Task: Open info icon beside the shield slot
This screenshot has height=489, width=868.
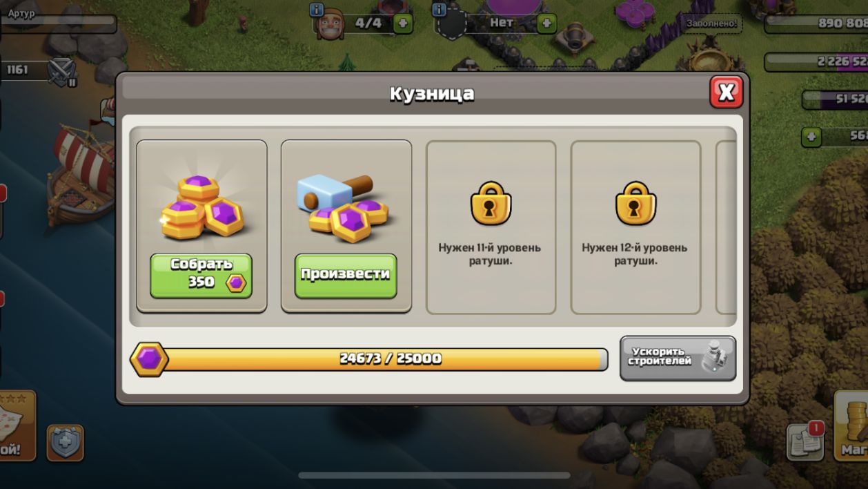Action: point(438,10)
